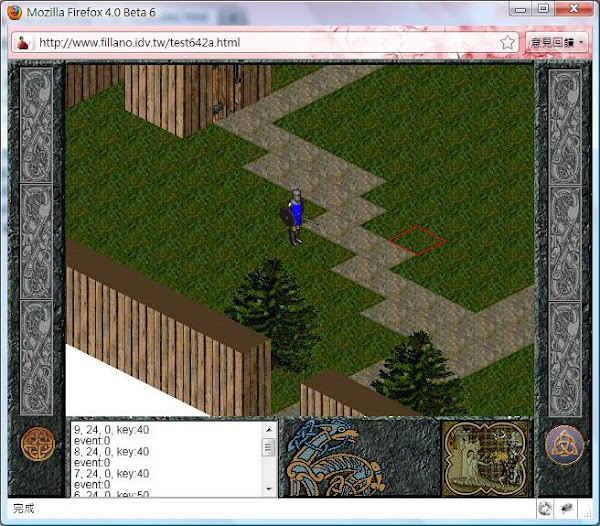This screenshot has height=526, width=600.
Task: Click the log scrollbar thumb
Action: (x=269, y=447)
